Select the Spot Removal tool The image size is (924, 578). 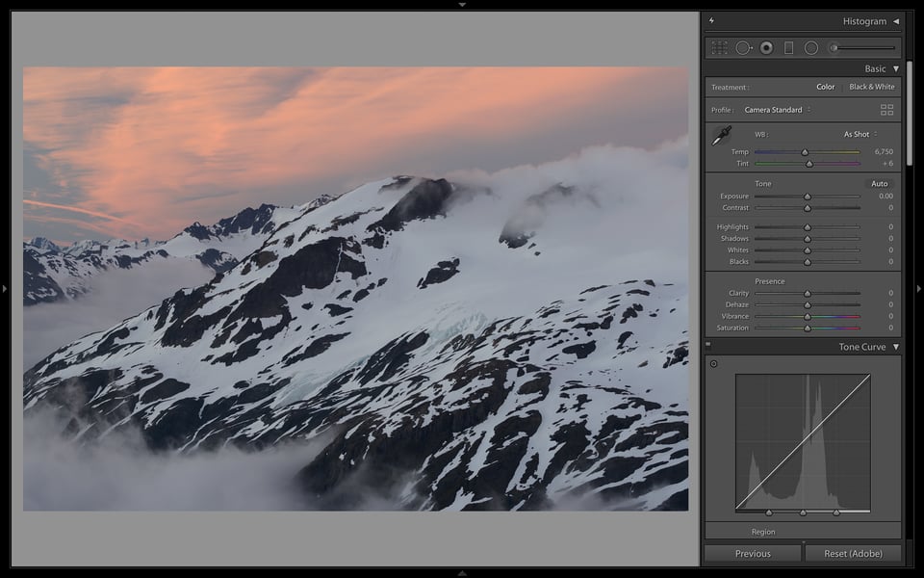tap(744, 48)
